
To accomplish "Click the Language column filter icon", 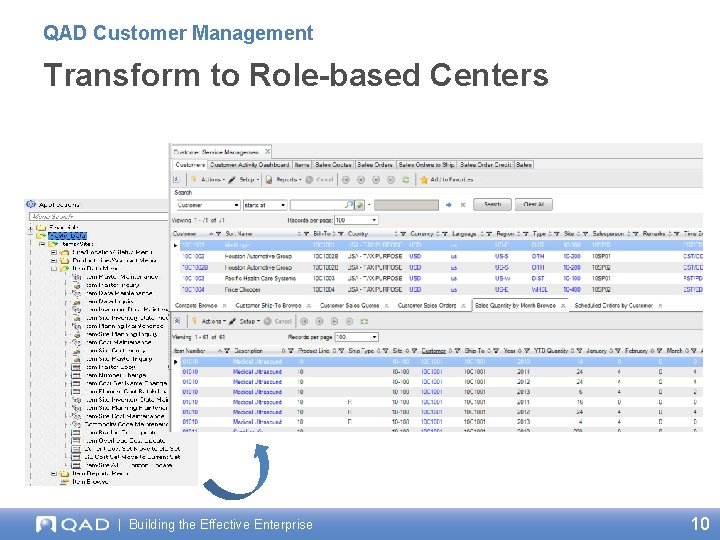I will [489, 234].
